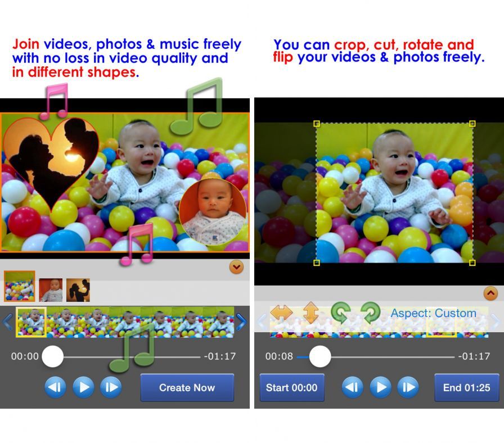
Task: Collapse the overlay panel with the orange chevron
Action: pos(237,267)
